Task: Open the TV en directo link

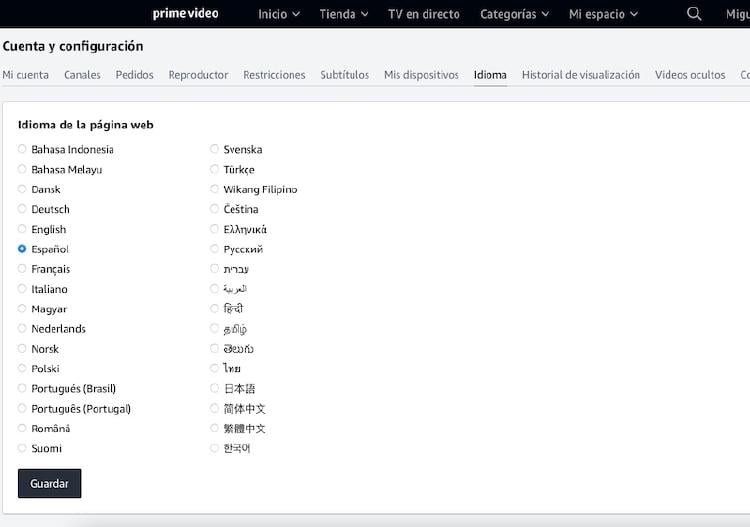Action: coord(423,14)
